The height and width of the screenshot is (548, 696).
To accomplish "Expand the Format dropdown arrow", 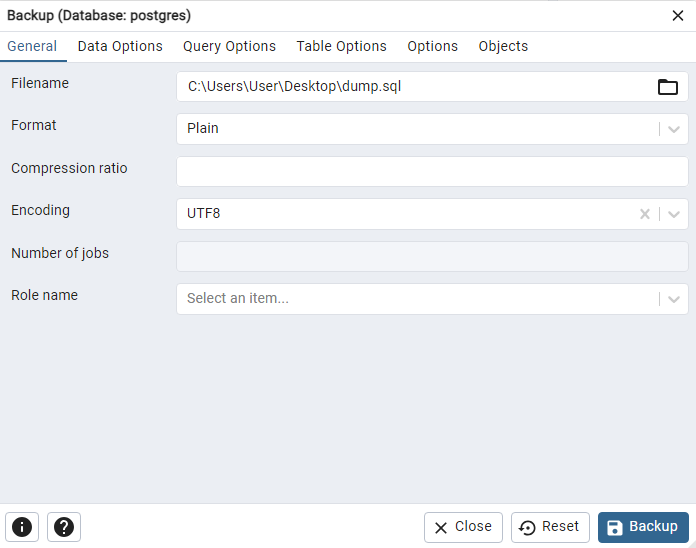I will [675, 129].
